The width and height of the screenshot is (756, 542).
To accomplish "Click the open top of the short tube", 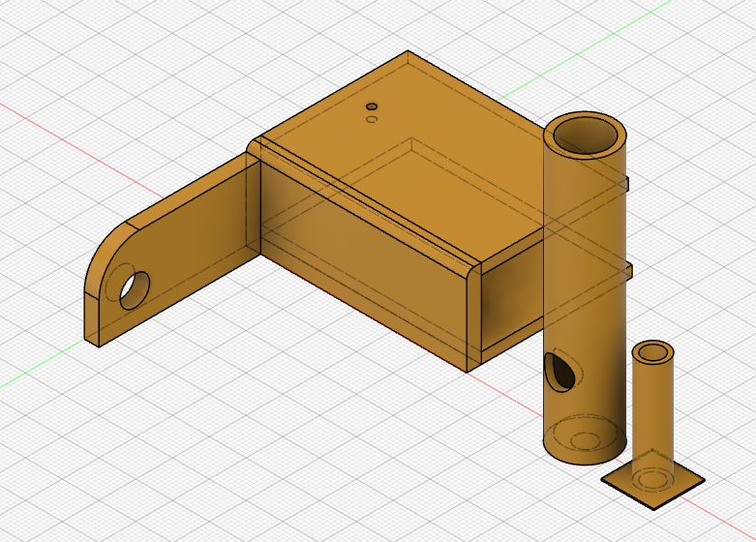I will (x=652, y=350).
